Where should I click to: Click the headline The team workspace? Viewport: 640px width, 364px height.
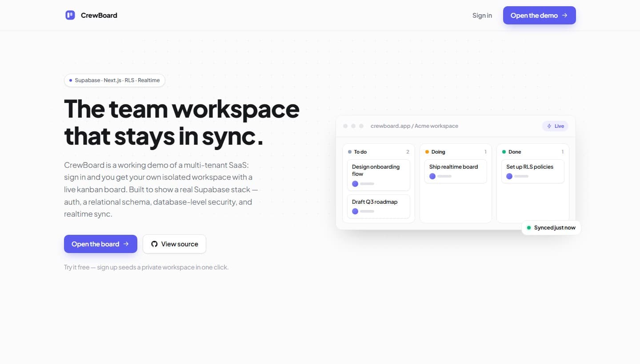182,108
